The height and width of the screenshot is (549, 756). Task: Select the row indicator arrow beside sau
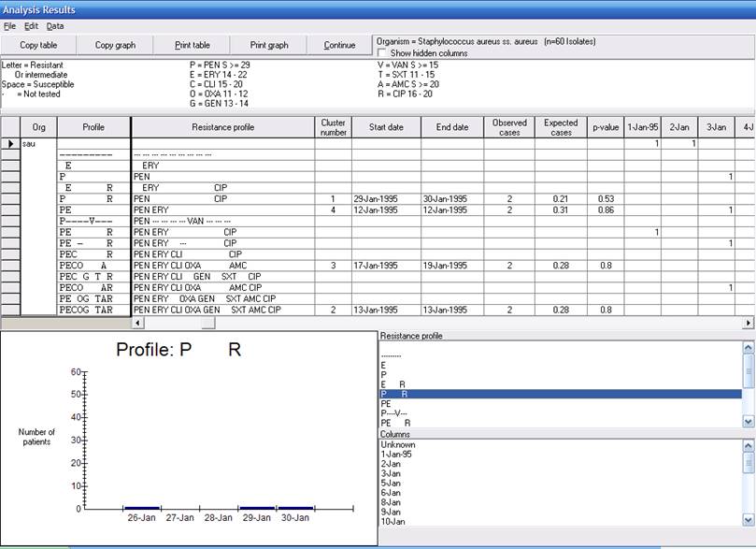[10, 143]
